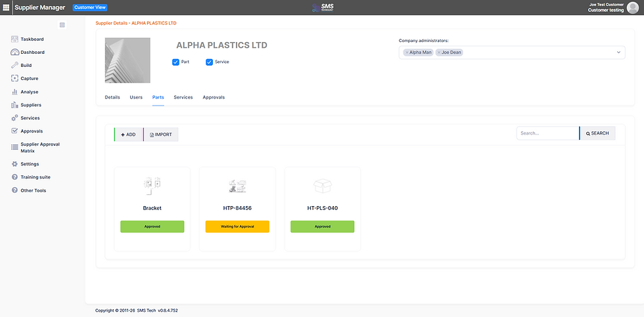644x317 pixels.
Task: Click the Build wrench icon
Action: coord(14,65)
